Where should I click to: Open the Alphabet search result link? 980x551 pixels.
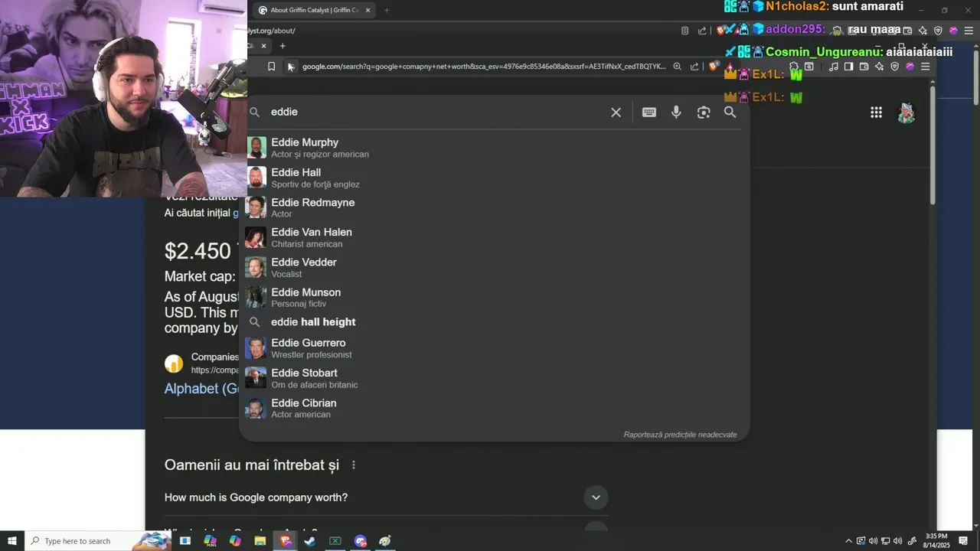(x=202, y=389)
